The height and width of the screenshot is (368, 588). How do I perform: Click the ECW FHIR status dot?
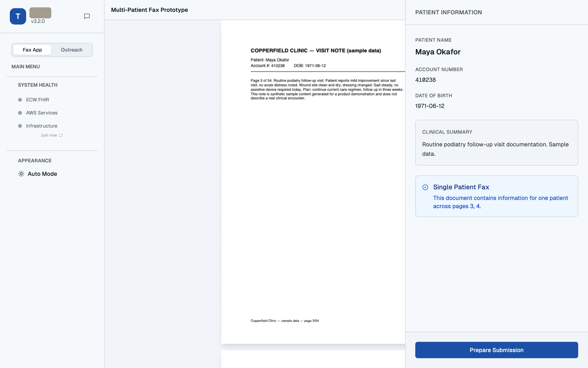(20, 100)
